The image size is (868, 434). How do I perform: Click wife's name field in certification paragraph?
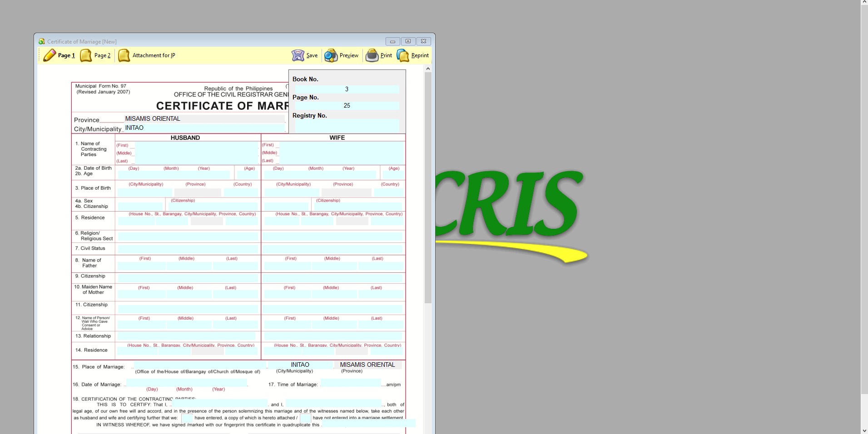point(333,404)
